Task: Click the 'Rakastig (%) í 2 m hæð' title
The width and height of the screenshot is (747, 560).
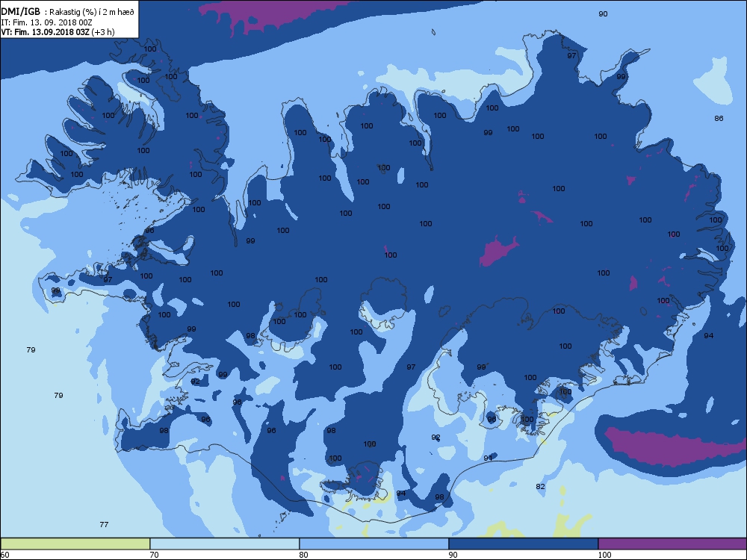Action: coord(92,13)
